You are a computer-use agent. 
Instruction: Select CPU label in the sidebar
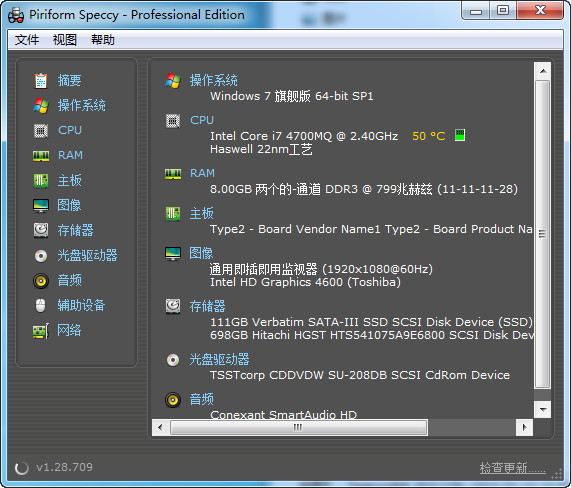(70, 130)
